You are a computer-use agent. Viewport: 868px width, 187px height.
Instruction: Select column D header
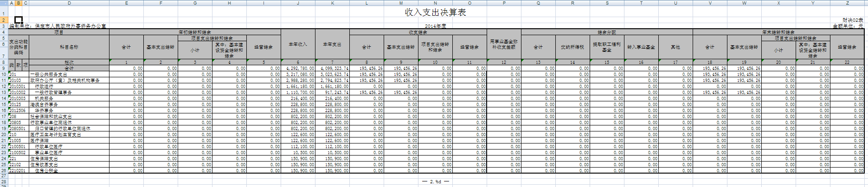point(69,3)
